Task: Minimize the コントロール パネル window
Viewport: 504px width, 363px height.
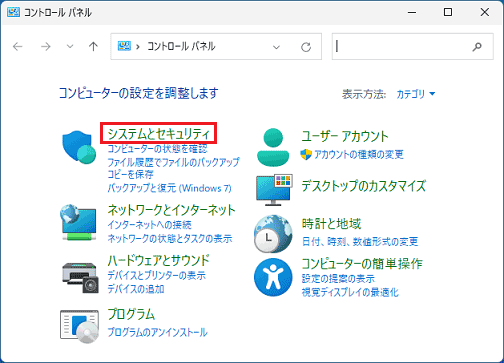Action: point(412,12)
